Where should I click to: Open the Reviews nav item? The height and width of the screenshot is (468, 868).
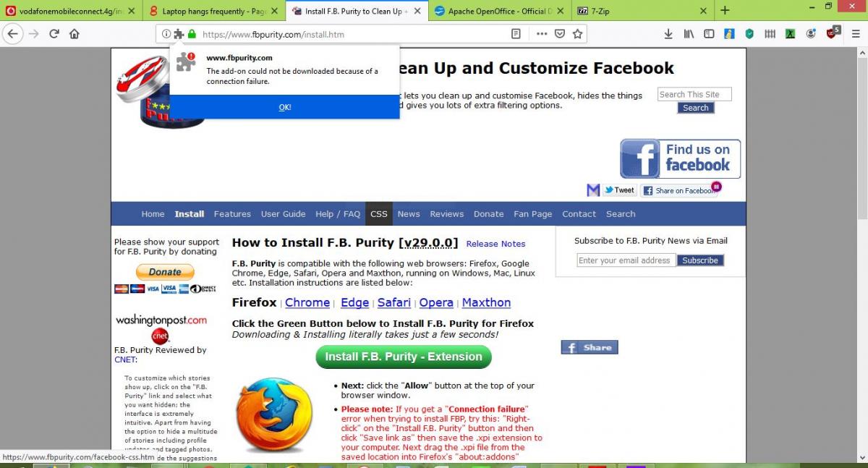pos(447,214)
